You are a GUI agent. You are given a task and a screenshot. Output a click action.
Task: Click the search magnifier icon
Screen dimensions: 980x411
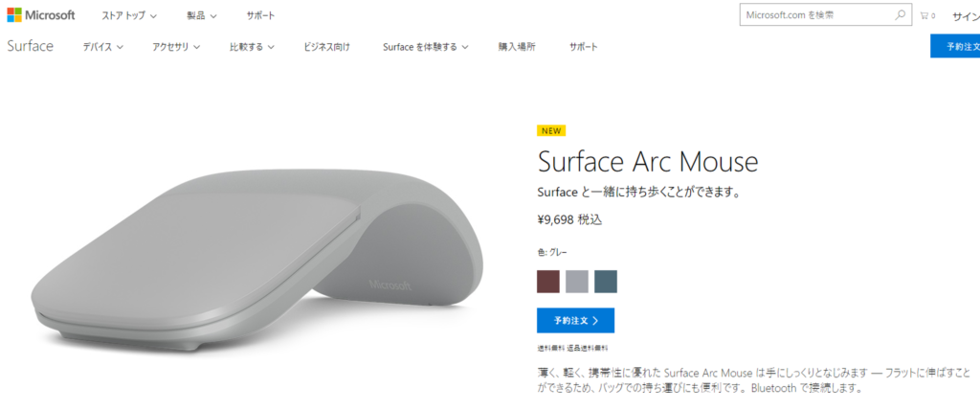coord(900,15)
